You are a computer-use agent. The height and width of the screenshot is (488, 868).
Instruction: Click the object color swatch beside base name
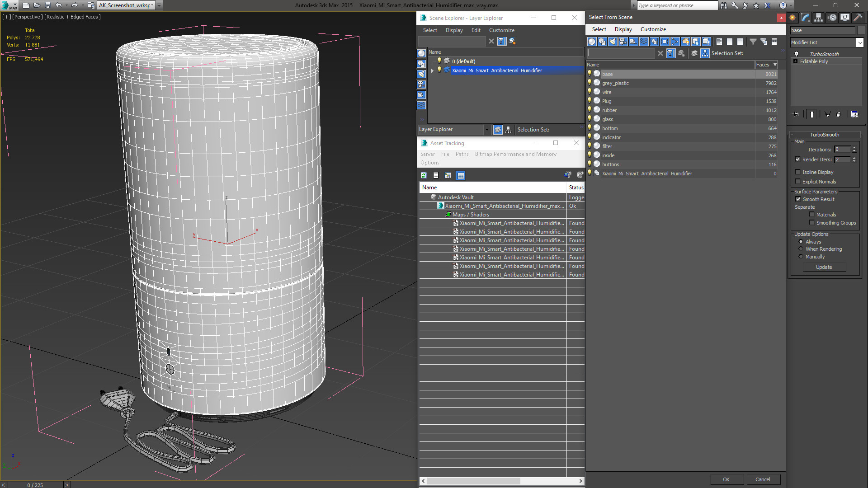(861, 30)
